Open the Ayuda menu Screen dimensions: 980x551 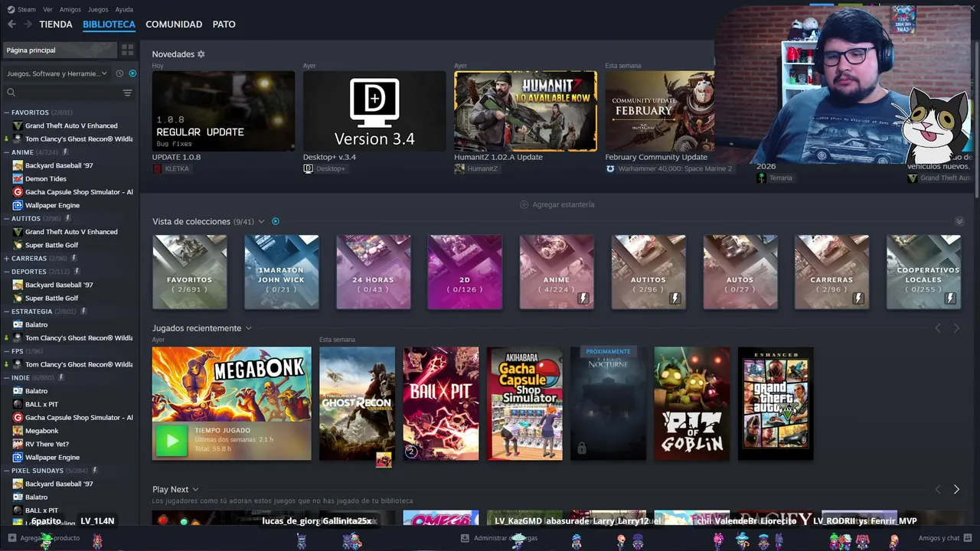124,9
